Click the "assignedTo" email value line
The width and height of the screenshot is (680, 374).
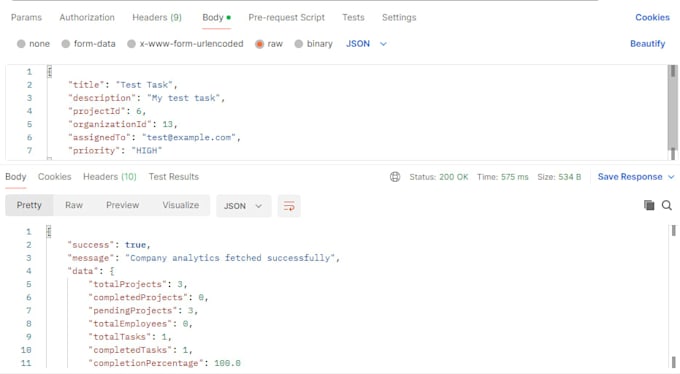point(154,137)
